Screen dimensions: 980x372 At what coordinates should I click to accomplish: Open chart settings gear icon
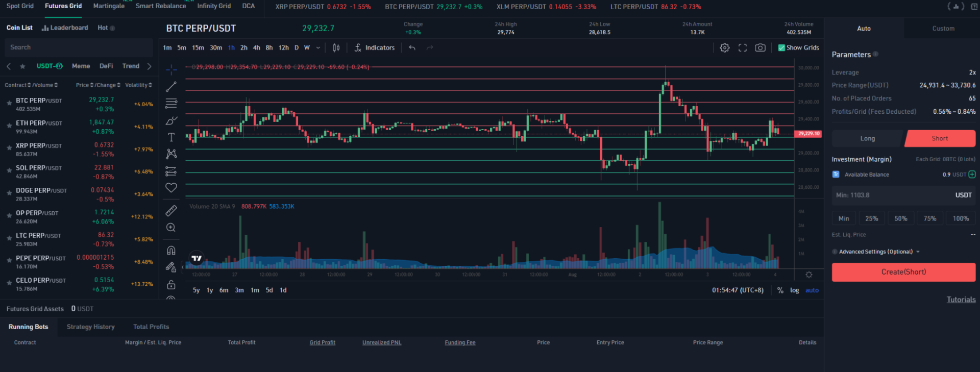click(x=724, y=47)
